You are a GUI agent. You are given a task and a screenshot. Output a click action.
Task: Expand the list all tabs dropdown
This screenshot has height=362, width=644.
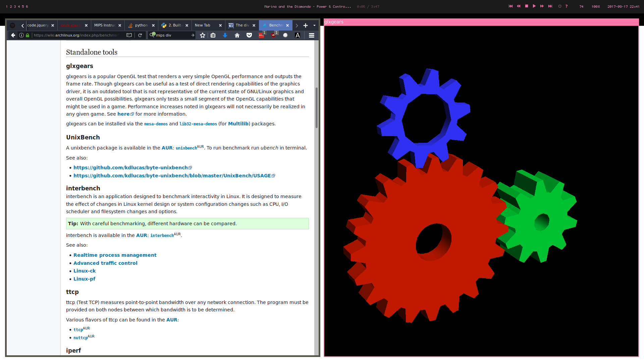(314, 25)
